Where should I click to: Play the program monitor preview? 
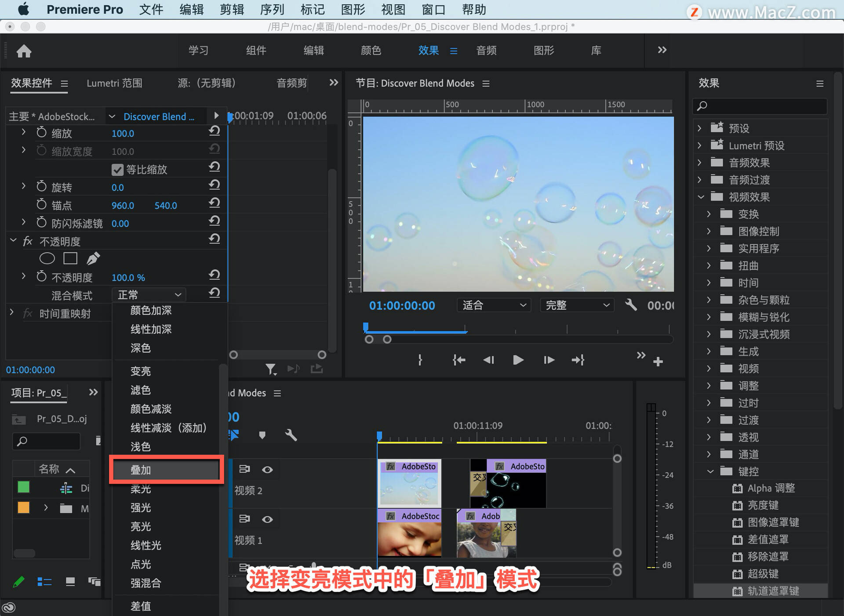coord(518,360)
